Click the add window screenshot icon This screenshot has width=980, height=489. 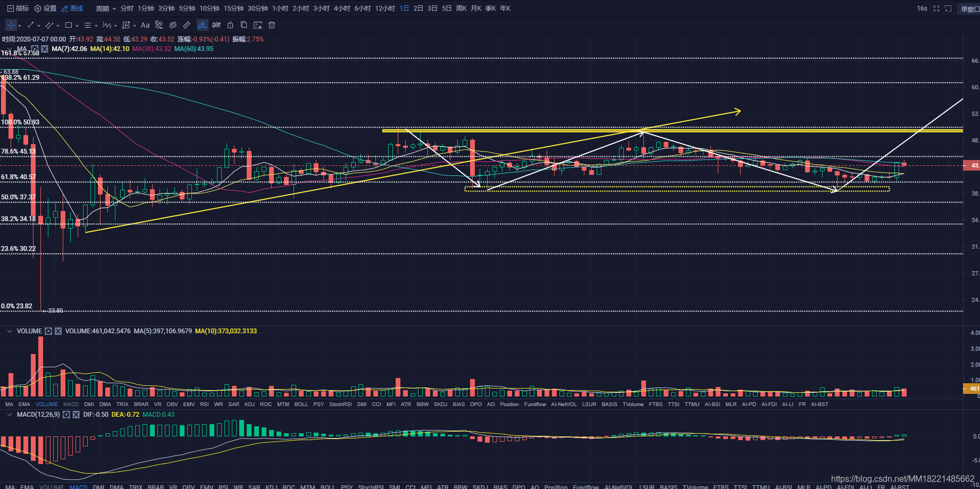point(948,9)
